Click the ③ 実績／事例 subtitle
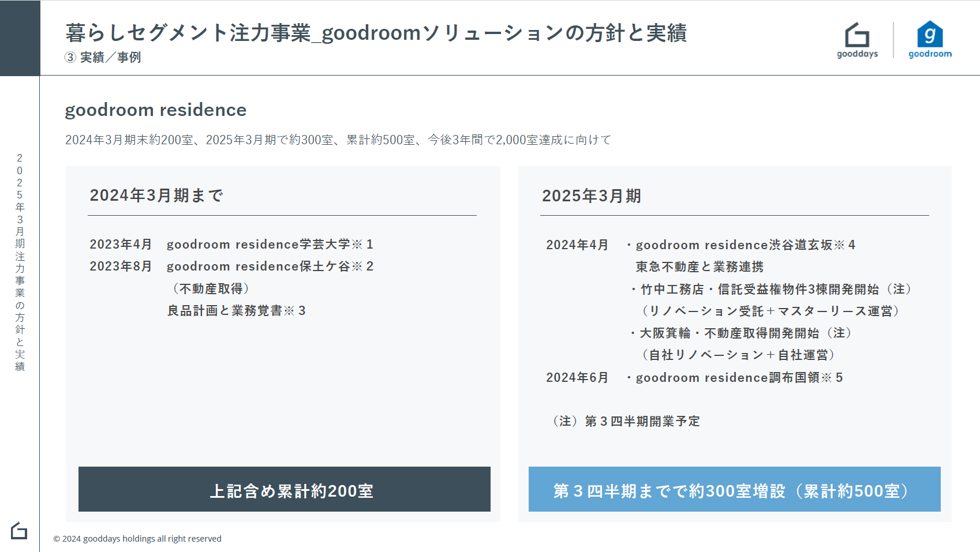This screenshot has width=980, height=552. pos(103,58)
